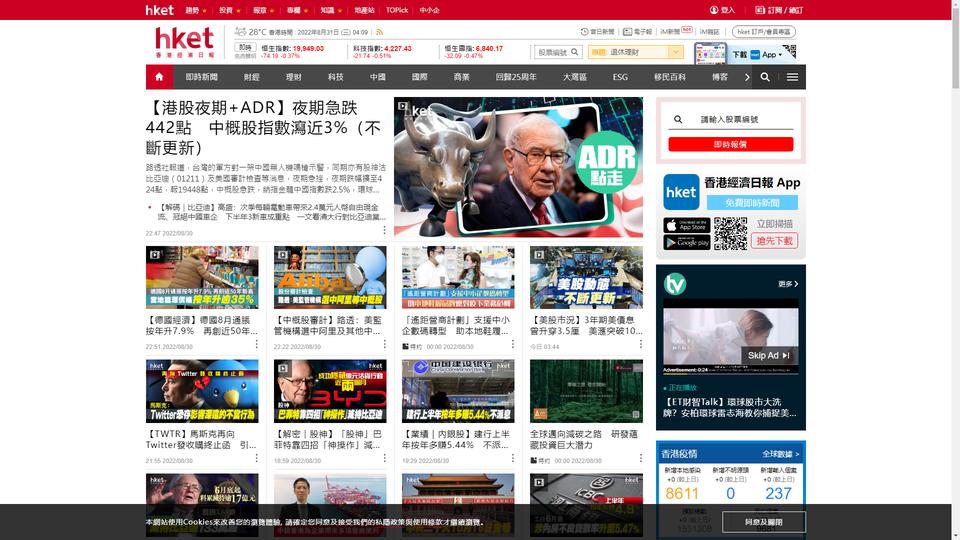Open the 知識 dropdown menu
The height and width of the screenshot is (540, 960).
331,10
